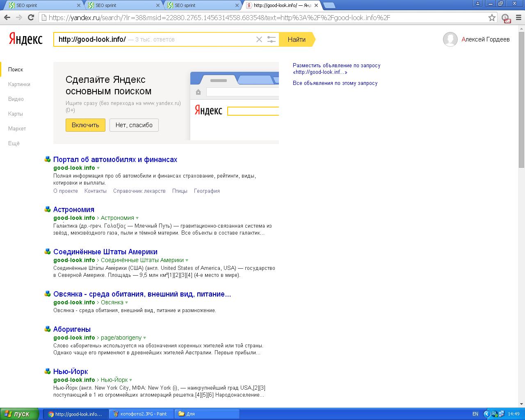Image resolution: width=525 pixels, height=420 pixels.
Task: Switch to the first SEO sprint tab
Action: coord(43,5)
